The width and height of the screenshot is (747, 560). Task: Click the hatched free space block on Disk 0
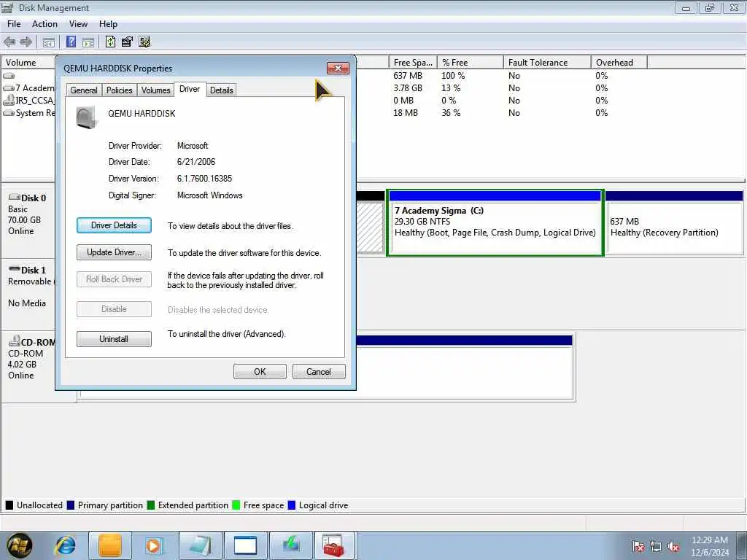coord(370,227)
